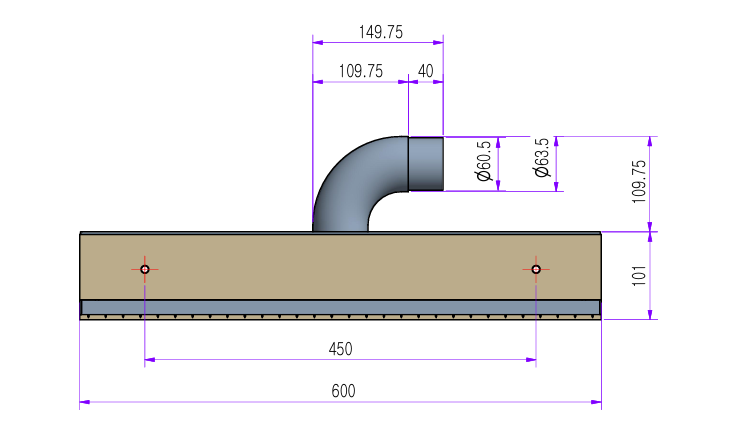Screen dimensions: 749x441
Task: Click the left mounting hole on the body
Action: click(145, 269)
